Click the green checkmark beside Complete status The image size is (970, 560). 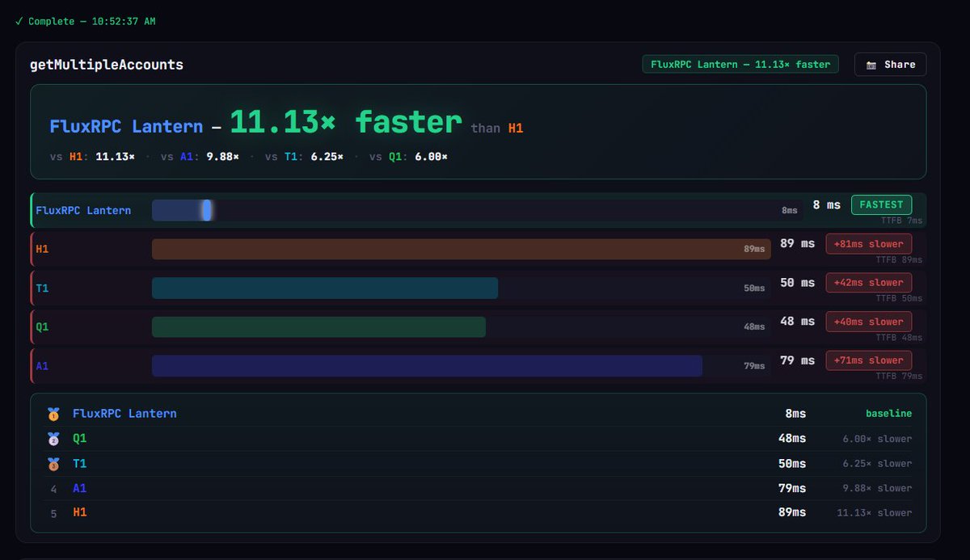[19, 21]
